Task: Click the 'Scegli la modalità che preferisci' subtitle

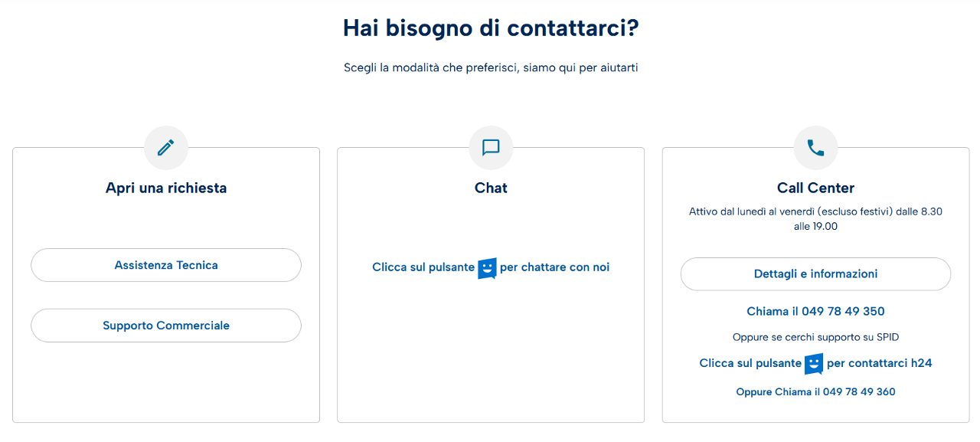Action: coord(491,68)
